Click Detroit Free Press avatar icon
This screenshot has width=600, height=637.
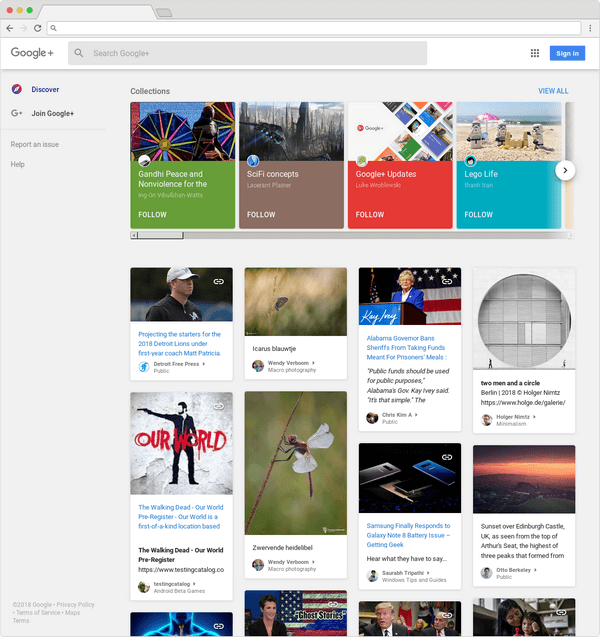tap(144, 367)
